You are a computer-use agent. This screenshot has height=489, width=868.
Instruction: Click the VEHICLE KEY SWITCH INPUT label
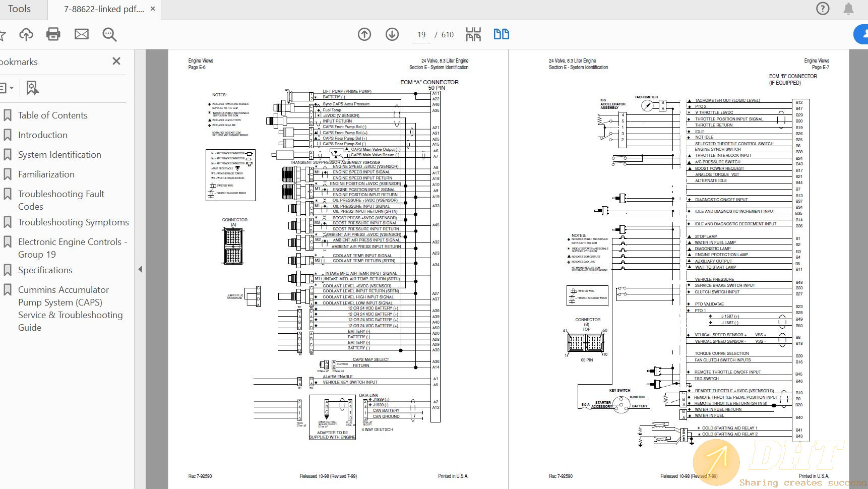[350, 382]
